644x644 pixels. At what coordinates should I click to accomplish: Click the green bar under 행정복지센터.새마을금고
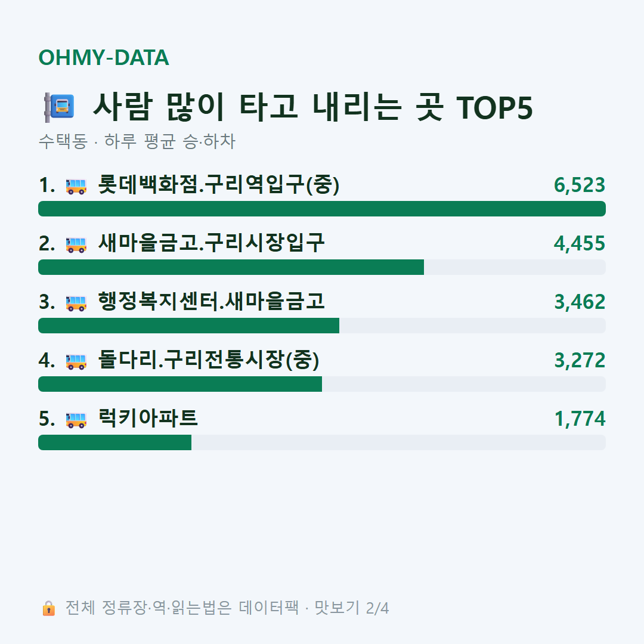tap(188, 326)
